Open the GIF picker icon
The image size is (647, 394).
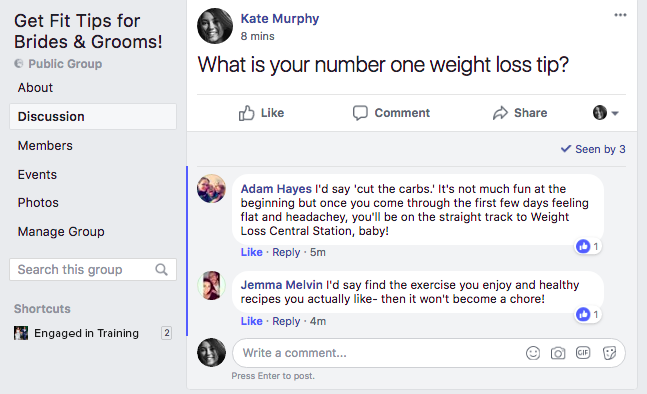tap(583, 353)
